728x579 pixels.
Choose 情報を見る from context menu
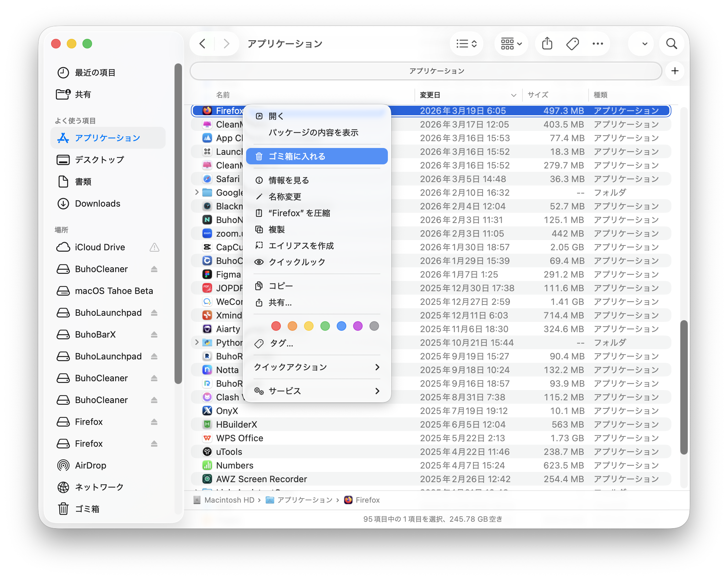(317, 180)
